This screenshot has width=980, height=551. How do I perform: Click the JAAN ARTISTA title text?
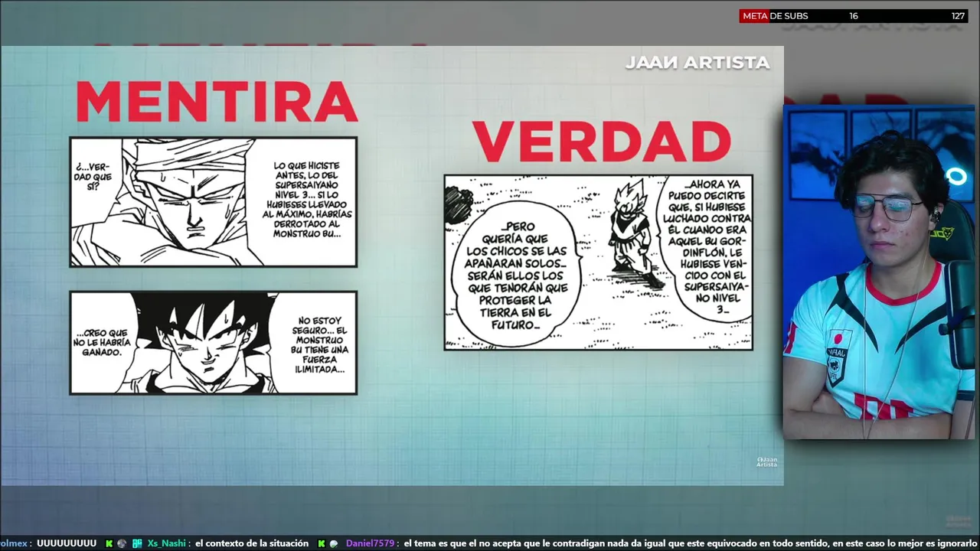697,63
